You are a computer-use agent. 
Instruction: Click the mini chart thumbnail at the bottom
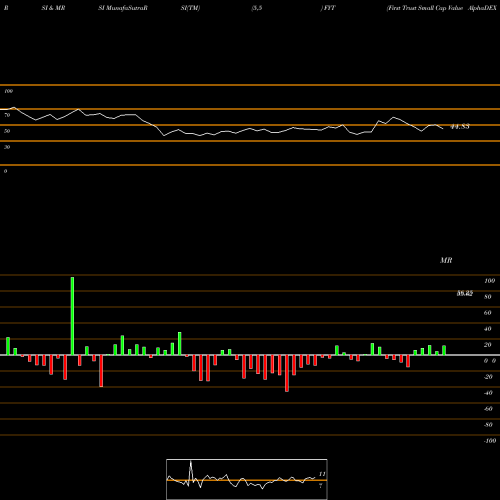[247, 479]
